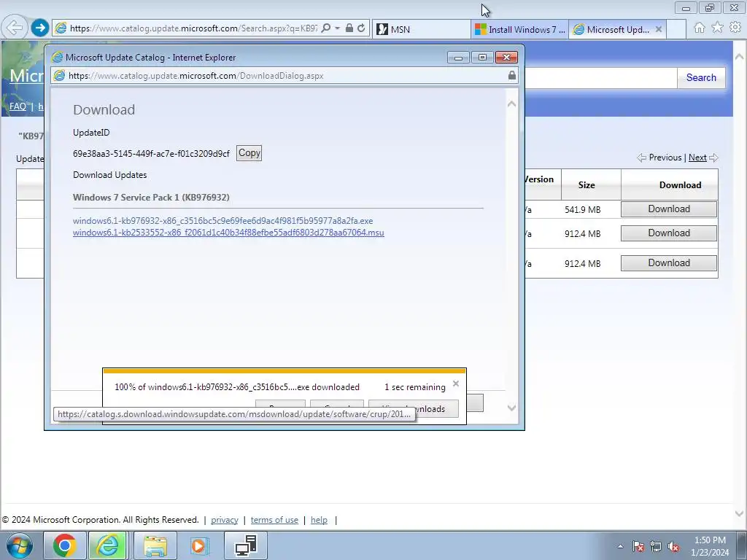Image resolution: width=747 pixels, height=560 pixels.
Task: Click the page refresh icon
Action: point(362,28)
